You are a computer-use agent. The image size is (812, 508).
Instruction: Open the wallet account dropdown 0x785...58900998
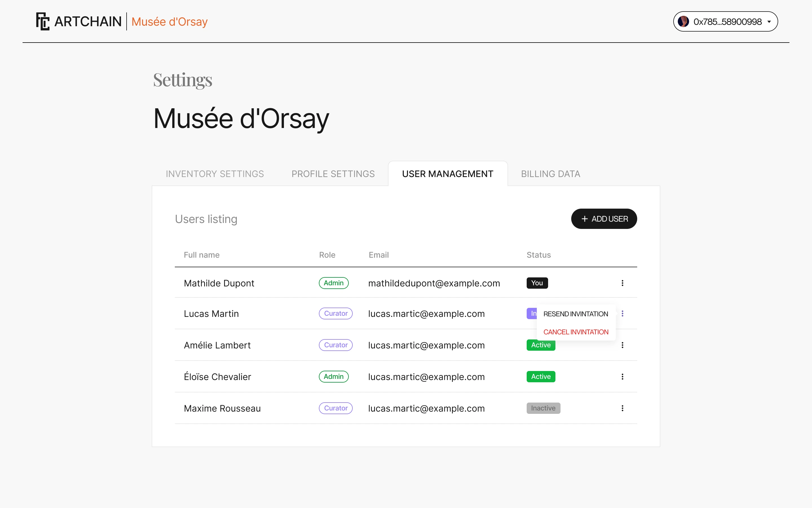(725, 21)
